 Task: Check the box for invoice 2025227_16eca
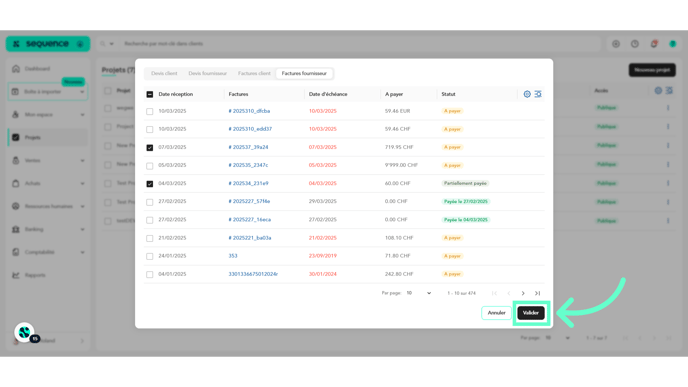tap(150, 220)
